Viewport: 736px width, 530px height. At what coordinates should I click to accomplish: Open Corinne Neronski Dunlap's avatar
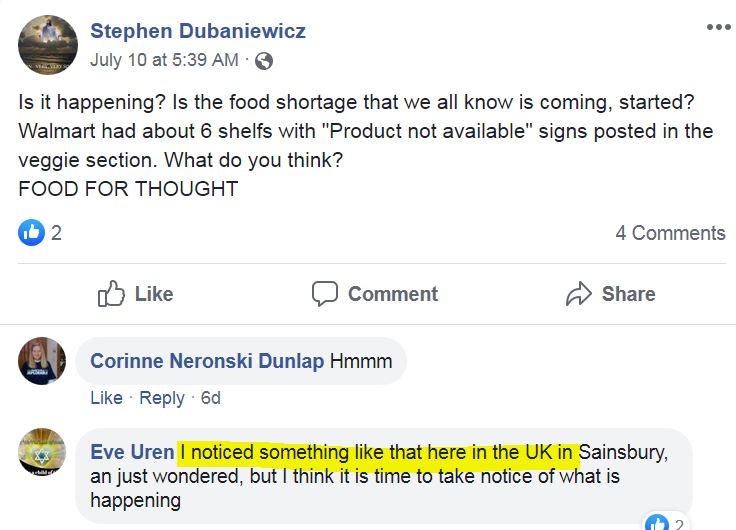click(x=42, y=361)
